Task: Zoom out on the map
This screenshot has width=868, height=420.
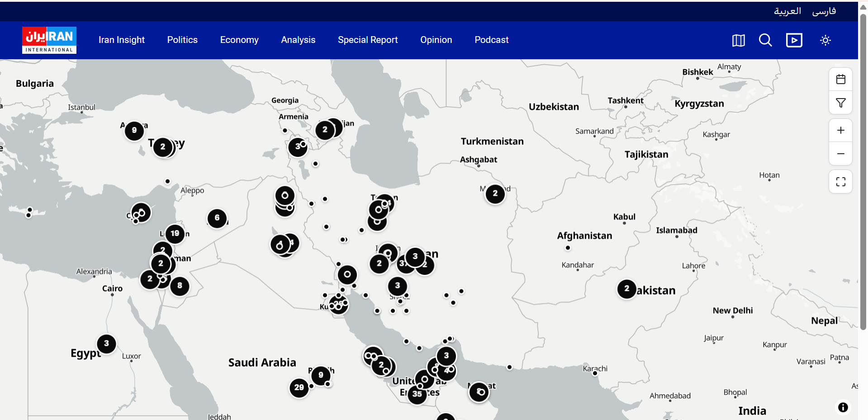Action: point(841,154)
